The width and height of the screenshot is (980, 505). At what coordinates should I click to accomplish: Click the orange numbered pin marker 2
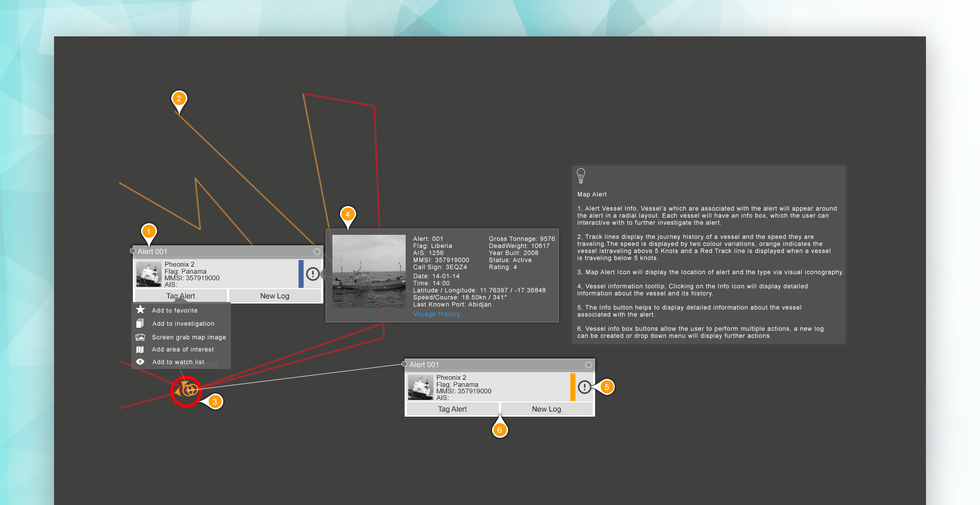coord(179,99)
